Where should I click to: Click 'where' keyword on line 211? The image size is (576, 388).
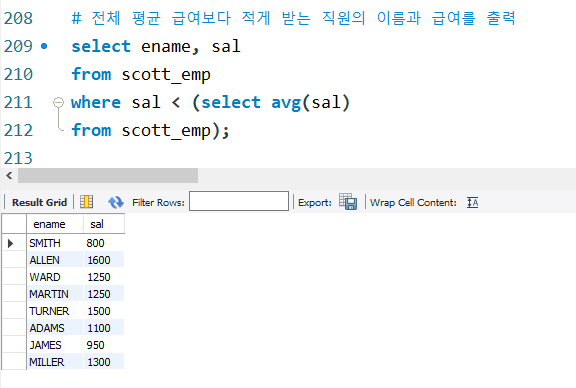(96, 102)
